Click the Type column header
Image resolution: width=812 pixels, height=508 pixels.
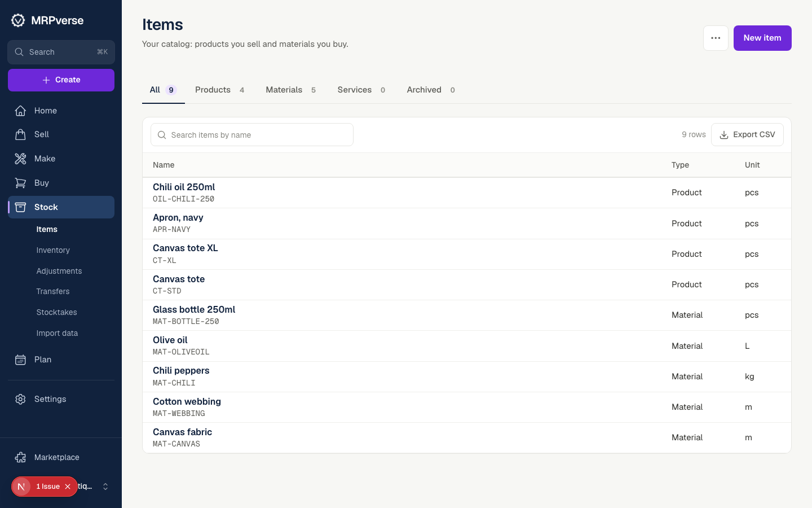pos(680,165)
